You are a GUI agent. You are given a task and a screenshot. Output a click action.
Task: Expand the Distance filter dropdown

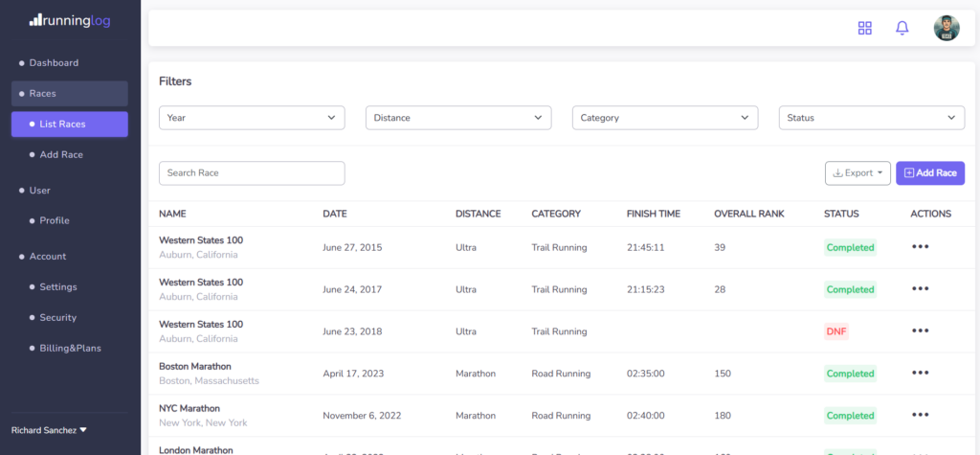click(x=458, y=118)
